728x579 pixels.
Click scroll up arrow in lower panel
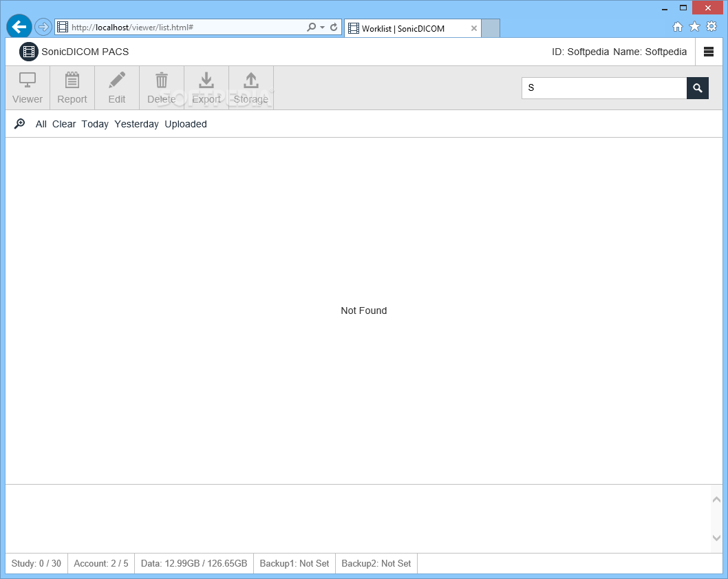point(716,500)
